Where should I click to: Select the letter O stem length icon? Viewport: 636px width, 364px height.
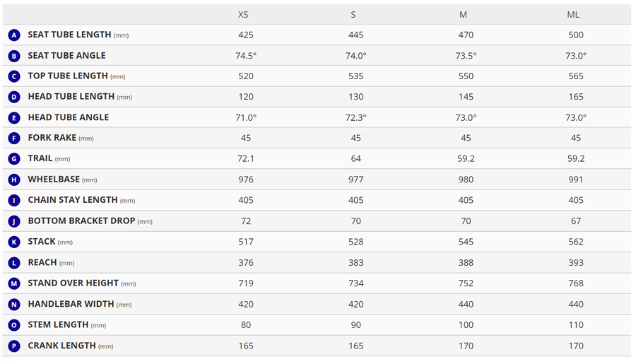coord(14,325)
